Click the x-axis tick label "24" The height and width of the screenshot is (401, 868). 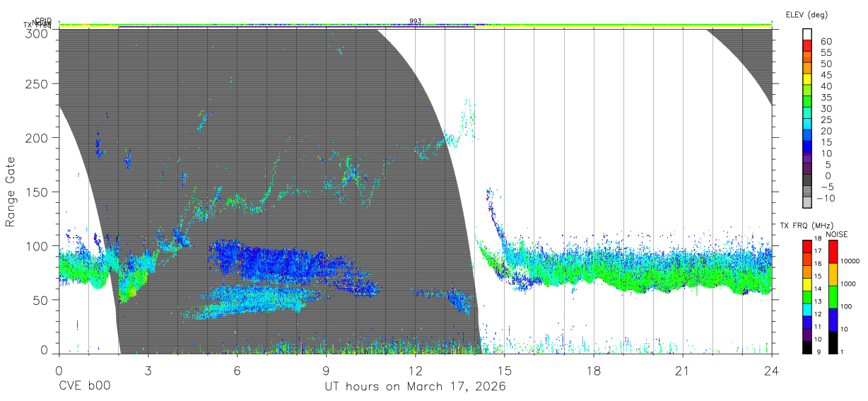772,371
